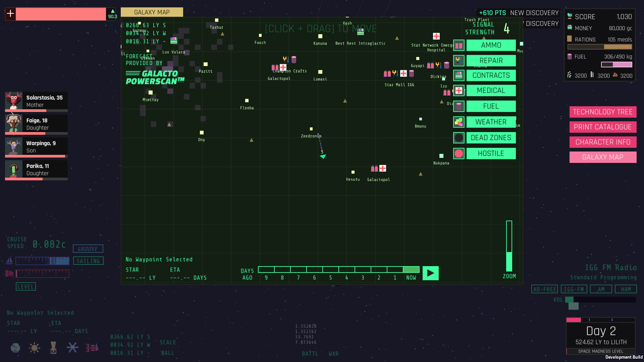This screenshot has height=362, width=644.
Task: Click the Star Network Emergency Hospital marker
Action: point(436,36)
